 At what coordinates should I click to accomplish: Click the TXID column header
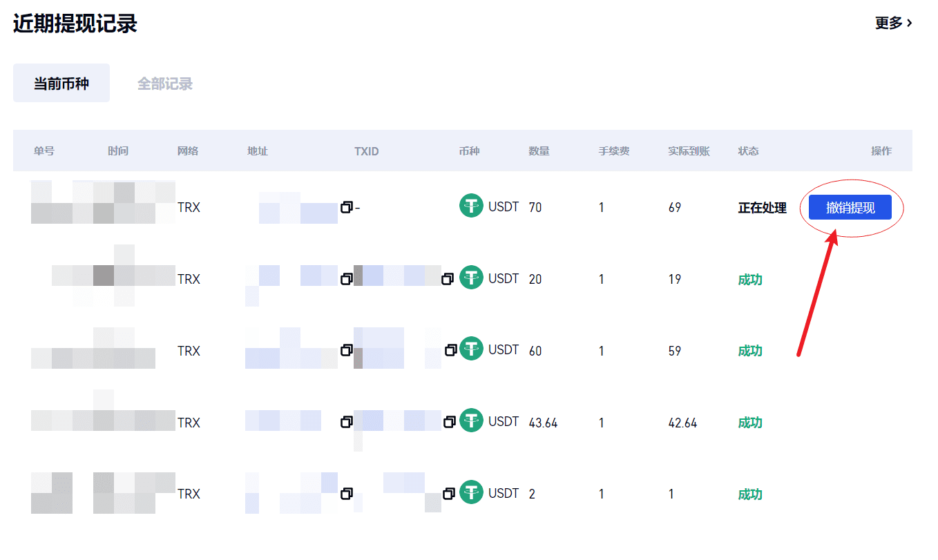click(x=367, y=151)
